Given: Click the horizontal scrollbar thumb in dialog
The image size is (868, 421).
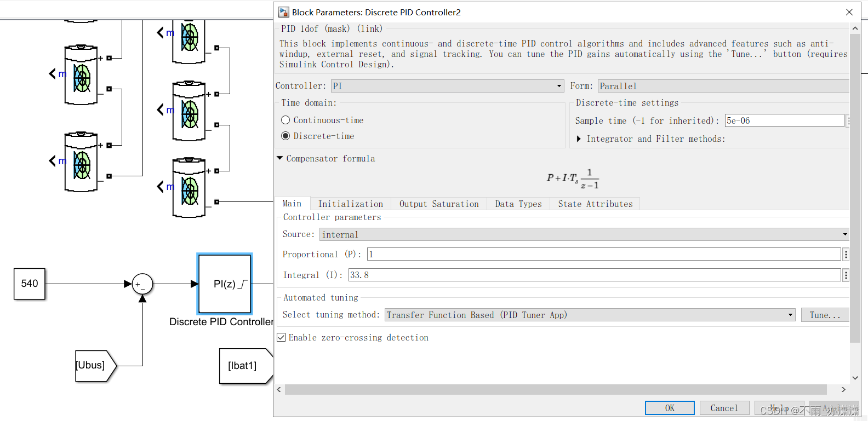Looking at the screenshot, I should click(x=556, y=389).
